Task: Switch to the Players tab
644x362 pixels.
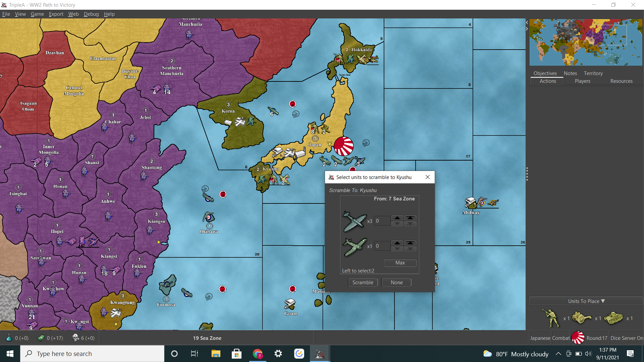Action: point(582,81)
